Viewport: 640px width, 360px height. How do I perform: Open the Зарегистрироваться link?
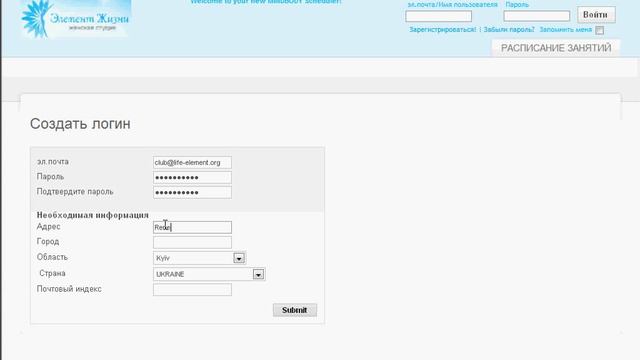tap(443, 30)
